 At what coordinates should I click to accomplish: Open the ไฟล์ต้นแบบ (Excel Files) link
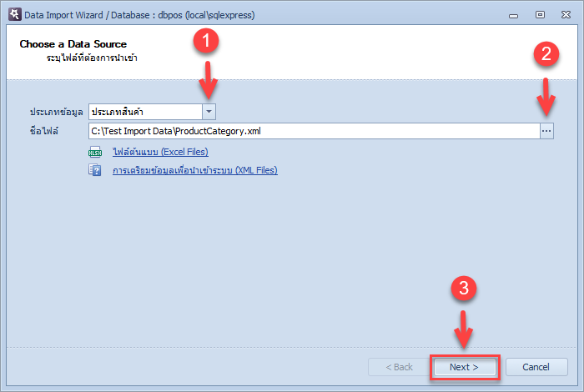point(160,152)
